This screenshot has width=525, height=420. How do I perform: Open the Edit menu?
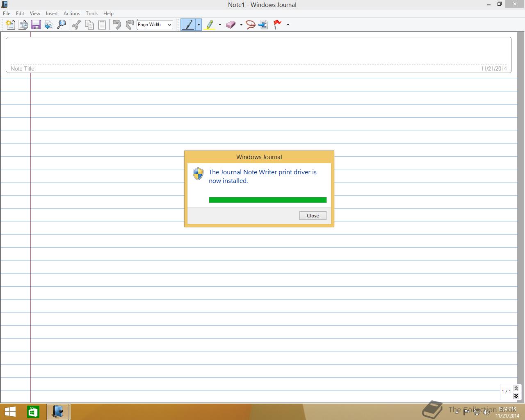coord(20,14)
